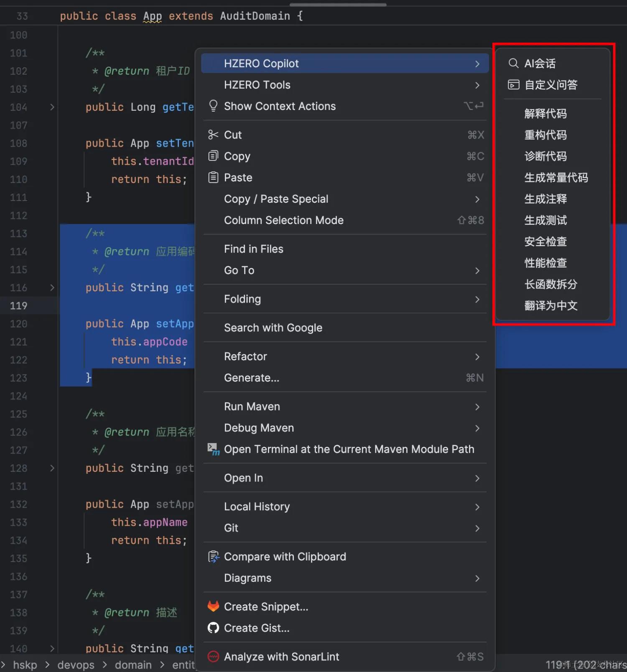This screenshot has width=627, height=672.
Task: Choose Cut from the context menu
Action: pyautogui.click(x=345, y=135)
